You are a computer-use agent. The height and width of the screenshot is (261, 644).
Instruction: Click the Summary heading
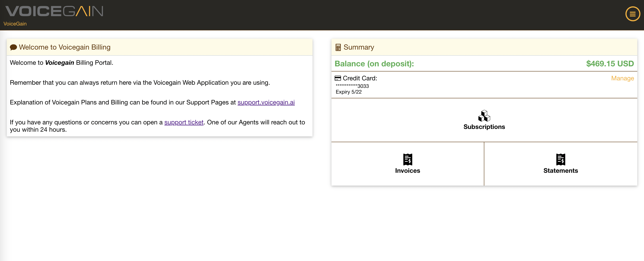359,47
